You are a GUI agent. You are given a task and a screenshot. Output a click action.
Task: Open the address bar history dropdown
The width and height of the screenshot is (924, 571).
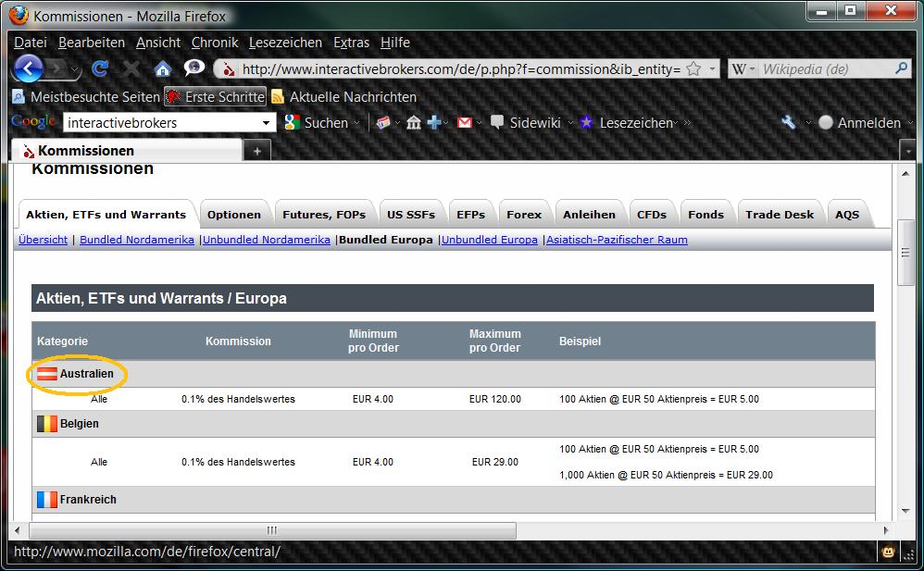point(713,68)
